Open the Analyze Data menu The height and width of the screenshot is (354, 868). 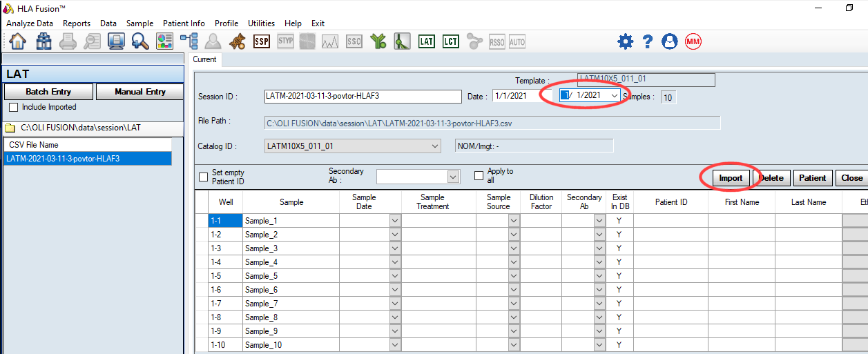coord(30,23)
